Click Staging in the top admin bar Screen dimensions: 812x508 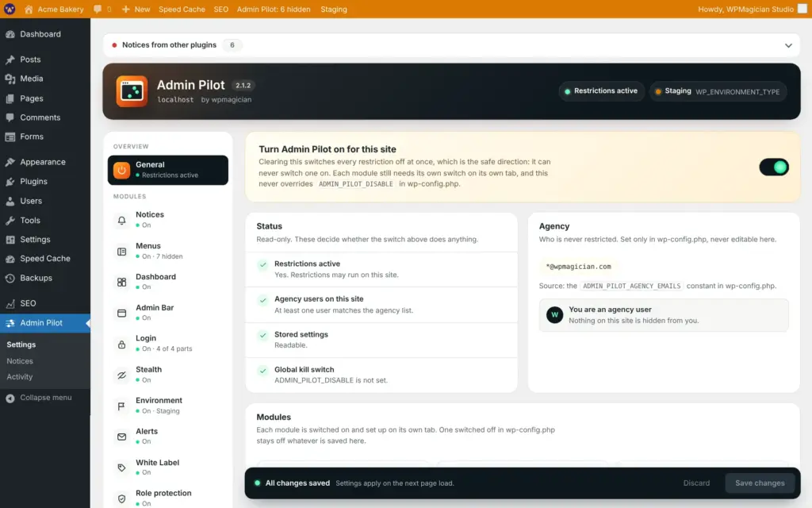click(x=334, y=10)
